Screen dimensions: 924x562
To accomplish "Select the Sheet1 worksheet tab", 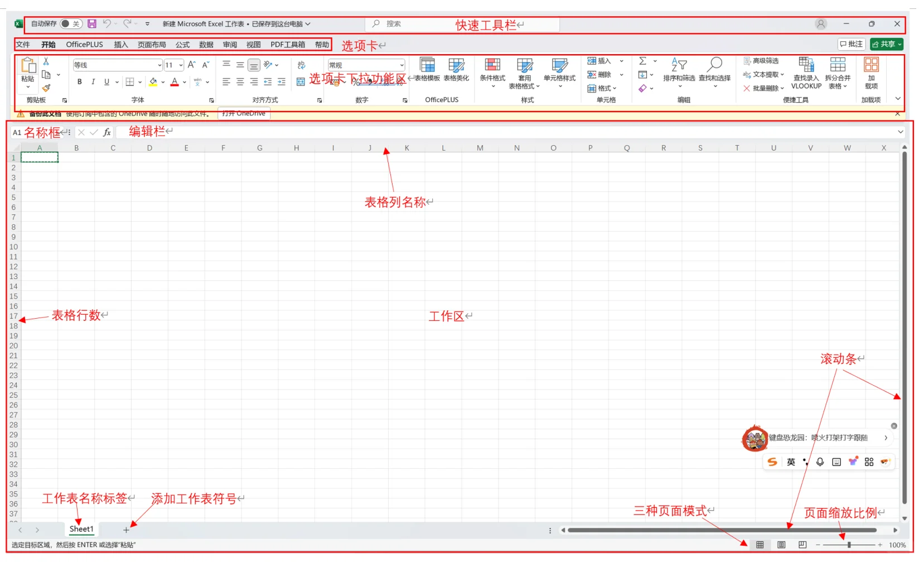I will point(81,529).
